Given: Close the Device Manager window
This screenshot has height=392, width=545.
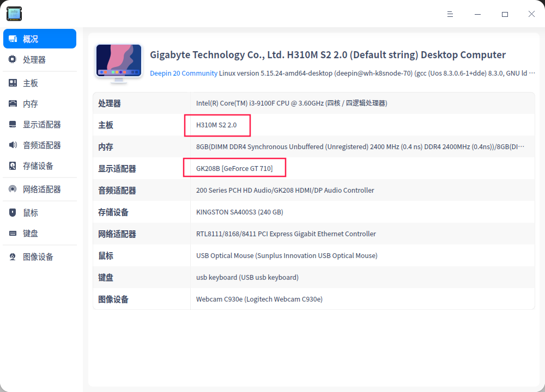Looking at the screenshot, I should tap(531, 14).
